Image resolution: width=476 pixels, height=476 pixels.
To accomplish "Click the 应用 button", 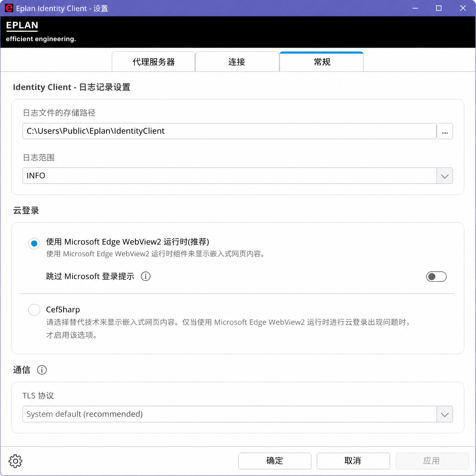I will tap(432, 461).
